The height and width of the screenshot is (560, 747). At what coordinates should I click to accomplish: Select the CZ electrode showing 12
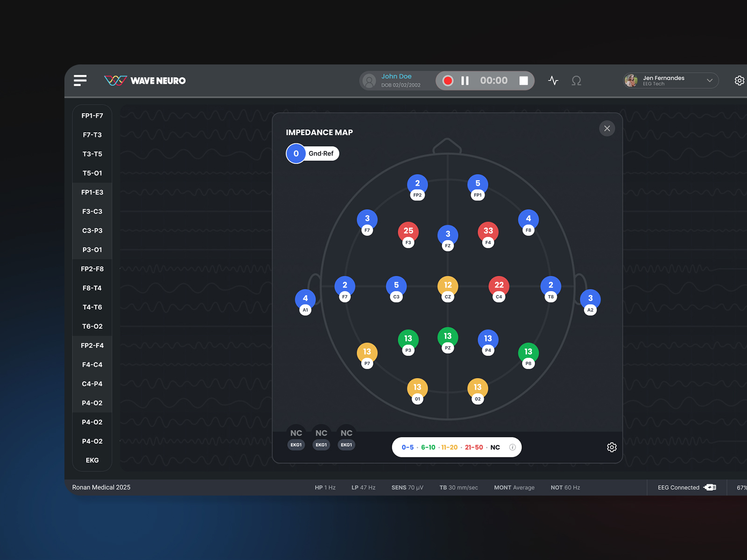[x=448, y=289]
